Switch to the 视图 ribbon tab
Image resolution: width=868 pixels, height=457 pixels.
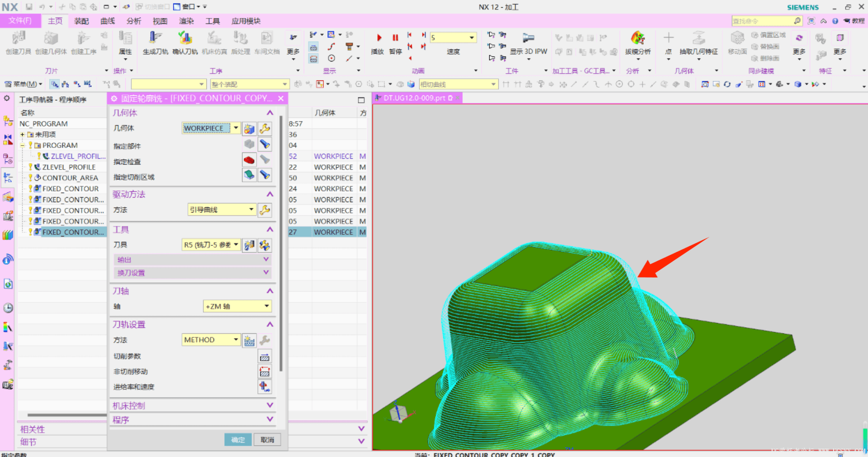point(160,21)
